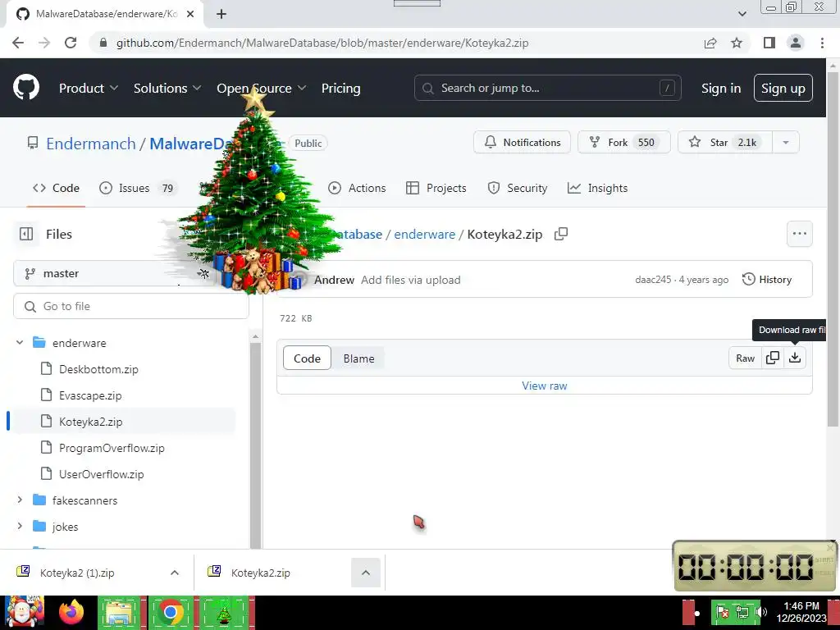Go back with the browser back arrow

(18, 43)
